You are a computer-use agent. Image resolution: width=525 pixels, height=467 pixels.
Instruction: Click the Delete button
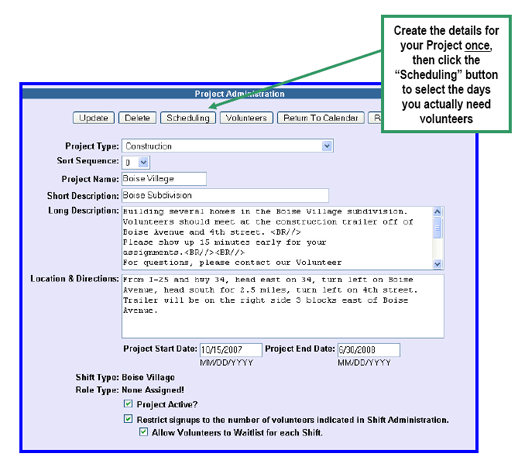click(x=137, y=118)
